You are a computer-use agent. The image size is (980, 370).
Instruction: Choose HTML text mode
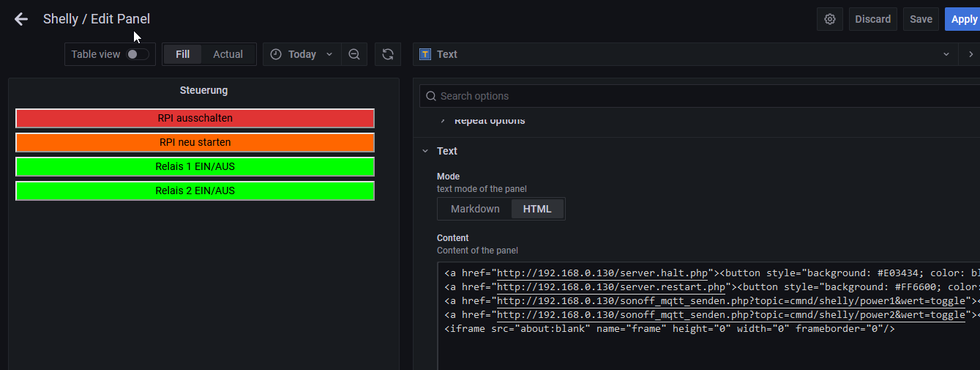click(537, 209)
